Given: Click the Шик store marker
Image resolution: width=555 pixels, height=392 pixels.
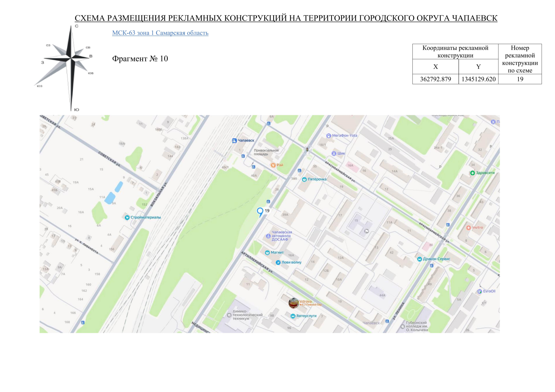Looking at the screenshot, I should [334, 154].
